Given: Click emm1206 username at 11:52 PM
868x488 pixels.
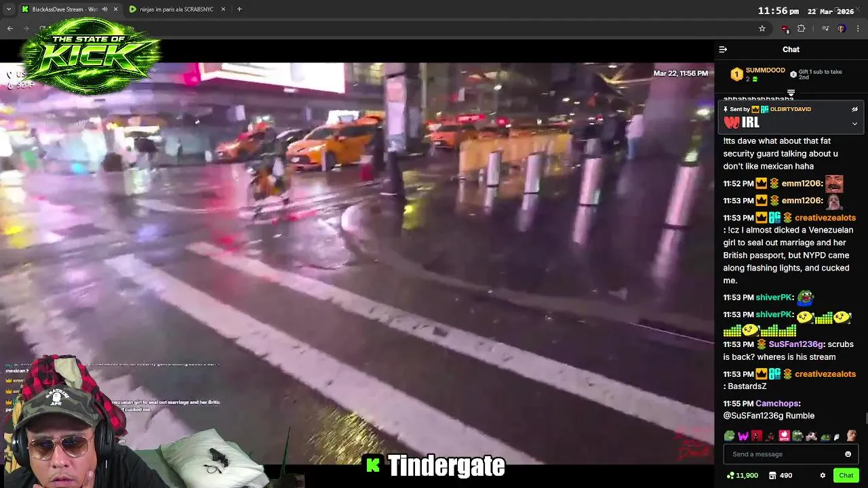Looking at the screenshot, I should [802, 184].
